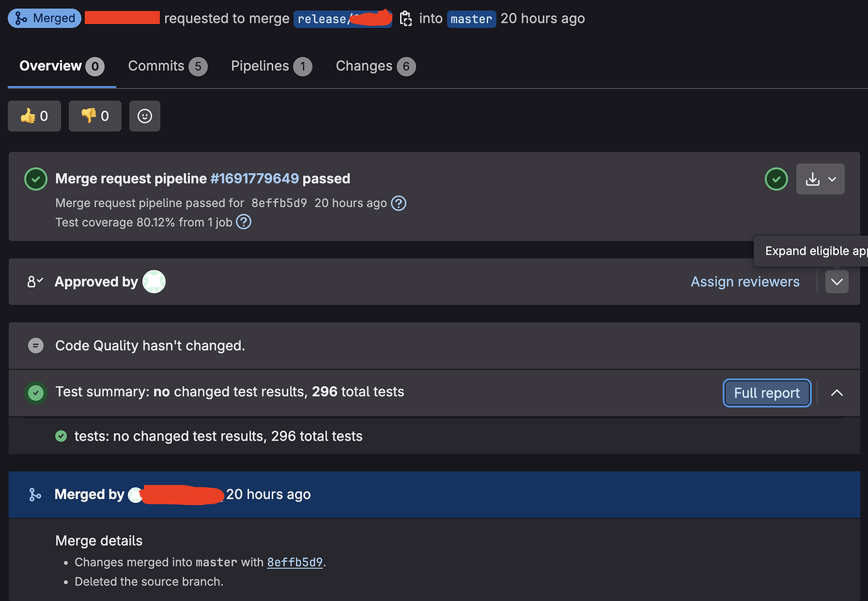Image resolution: width=868 pixels, height=601 pixels.
Task: Open the smiley emoji reaction picker
Action: click(x=145, y=116)
